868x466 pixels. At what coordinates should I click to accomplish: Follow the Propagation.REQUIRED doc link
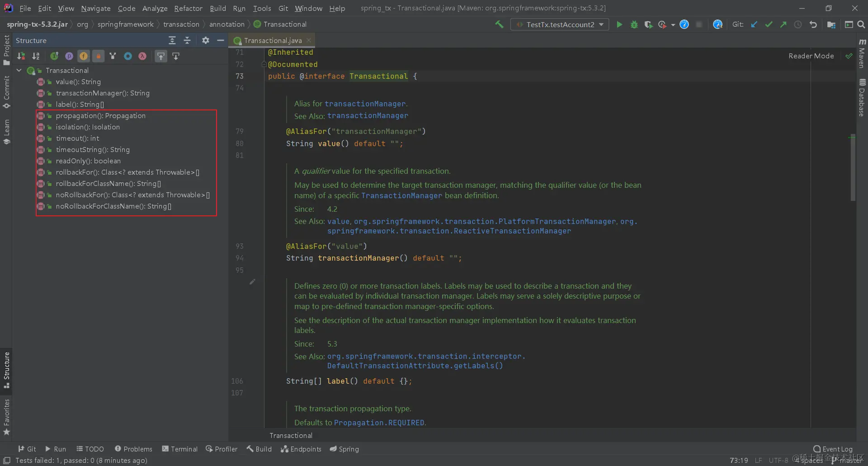379,423
